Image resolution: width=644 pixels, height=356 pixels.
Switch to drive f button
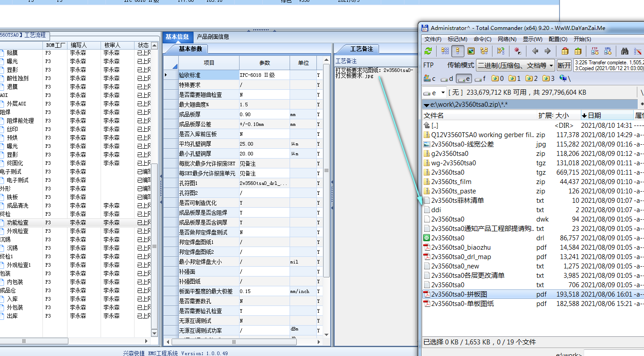coord(480,79)
